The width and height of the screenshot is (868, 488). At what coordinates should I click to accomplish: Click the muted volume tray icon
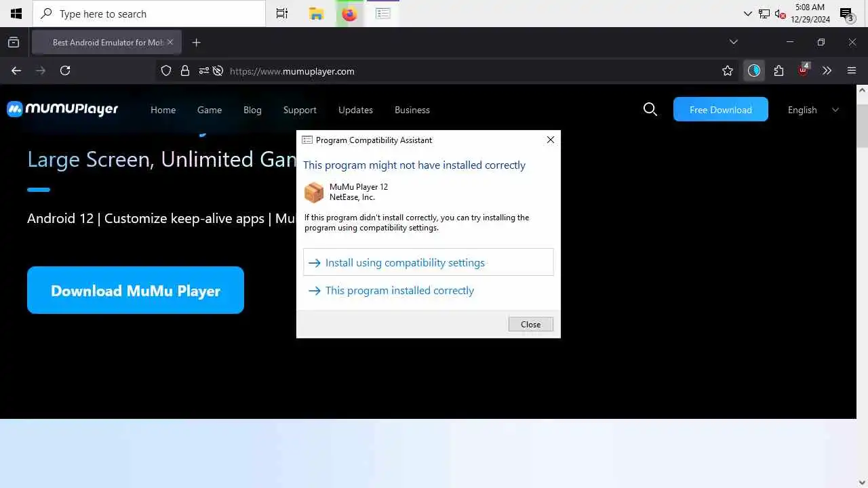point(780,14)
